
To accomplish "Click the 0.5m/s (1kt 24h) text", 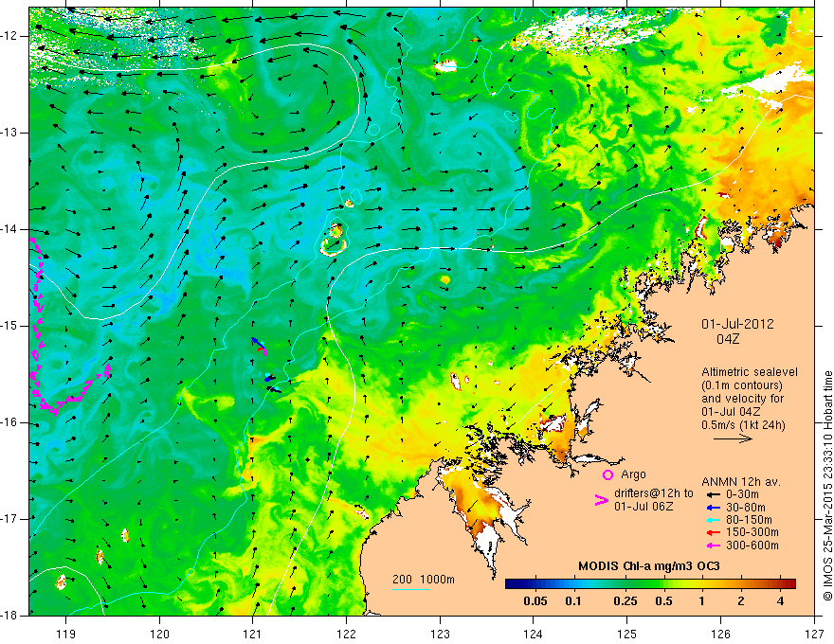I will (744, 424).
